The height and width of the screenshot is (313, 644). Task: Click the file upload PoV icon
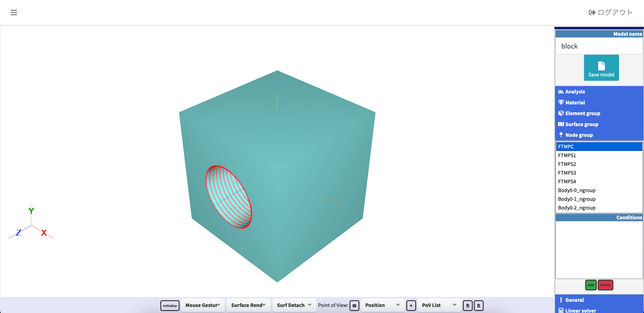[x=478, y=305]
